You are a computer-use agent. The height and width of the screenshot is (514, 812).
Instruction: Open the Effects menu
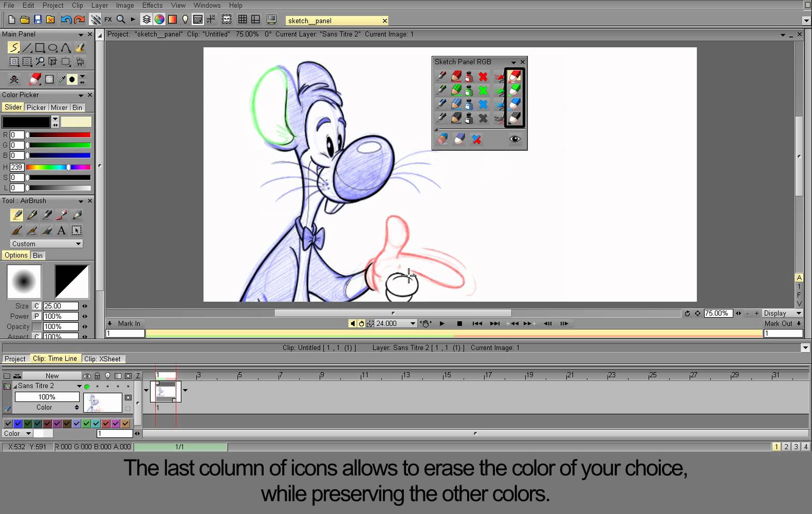152,5
